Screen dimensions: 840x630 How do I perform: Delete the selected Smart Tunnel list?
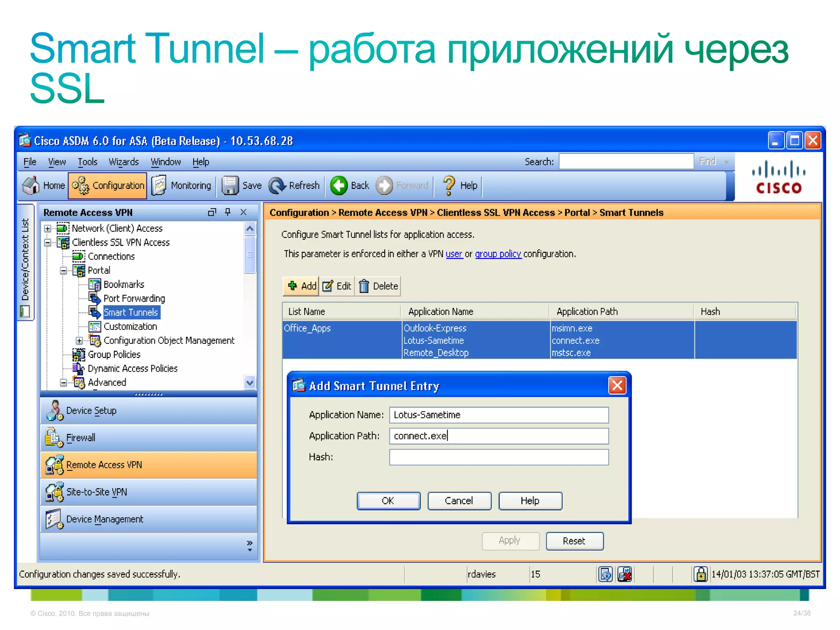378,286
